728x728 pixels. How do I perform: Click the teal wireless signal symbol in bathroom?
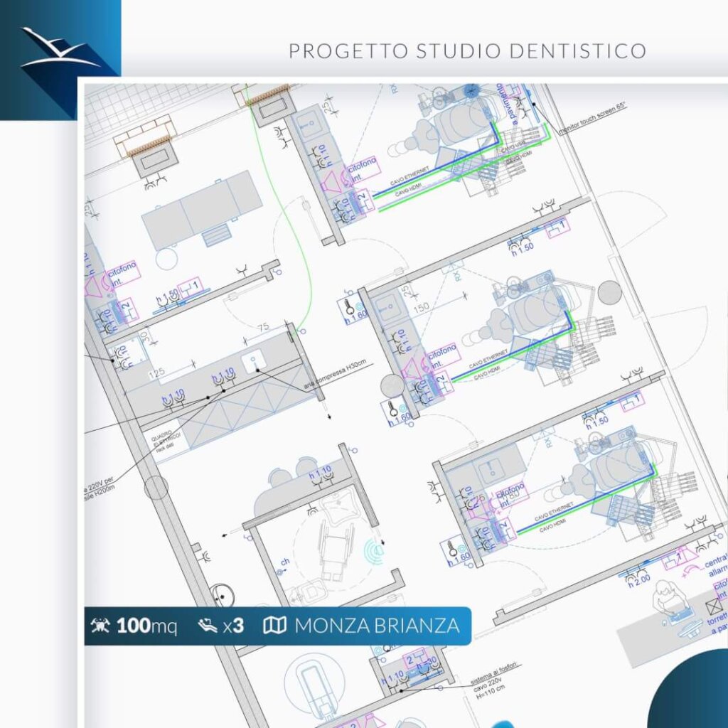pos(373,552)
